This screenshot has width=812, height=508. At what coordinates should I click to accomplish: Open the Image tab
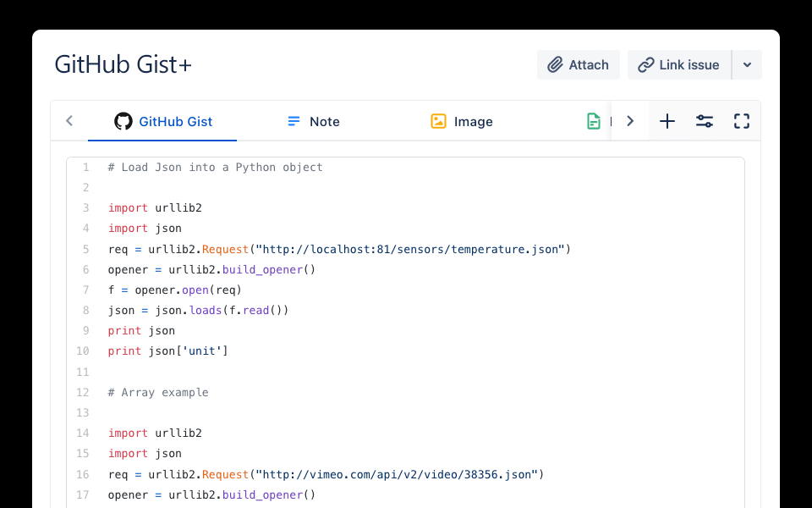pyautogui.click(x=474, y=121)
